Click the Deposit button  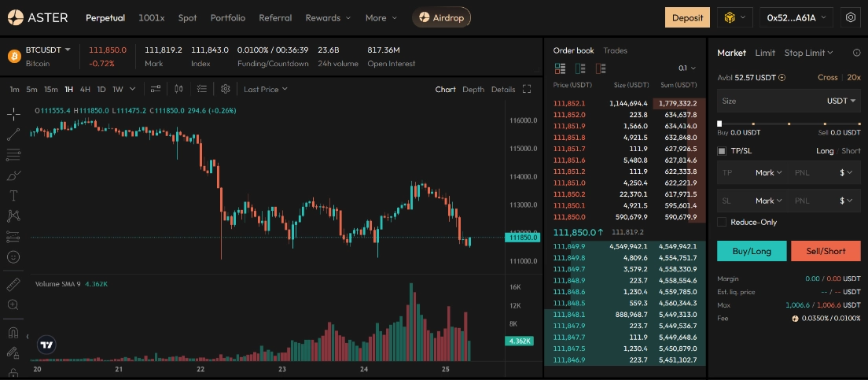coord(686,17)
